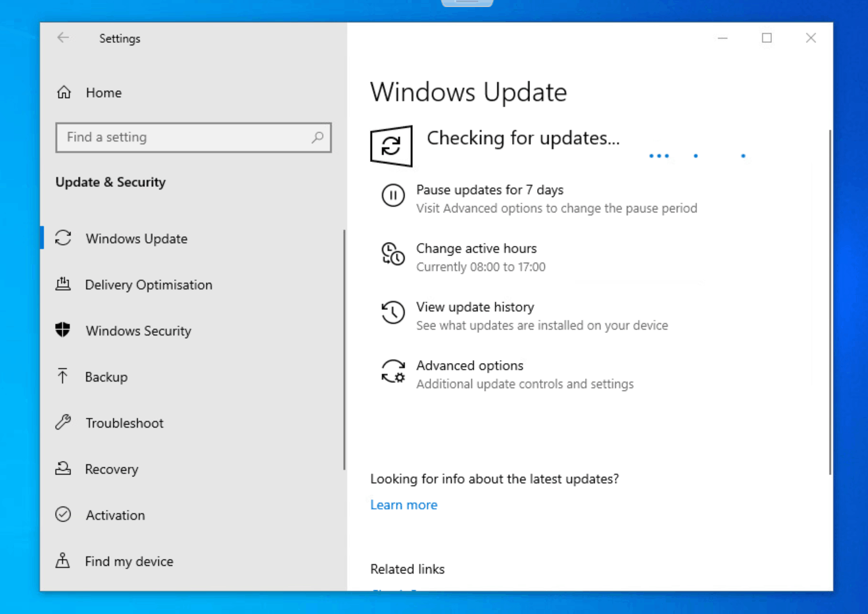
Task: Open Windows Security via the shield icon
Action: pyautogui.click(x=62, y=330)
